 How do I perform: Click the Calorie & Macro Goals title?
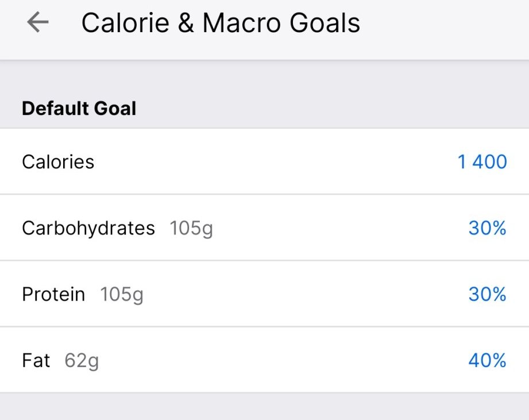221,23
